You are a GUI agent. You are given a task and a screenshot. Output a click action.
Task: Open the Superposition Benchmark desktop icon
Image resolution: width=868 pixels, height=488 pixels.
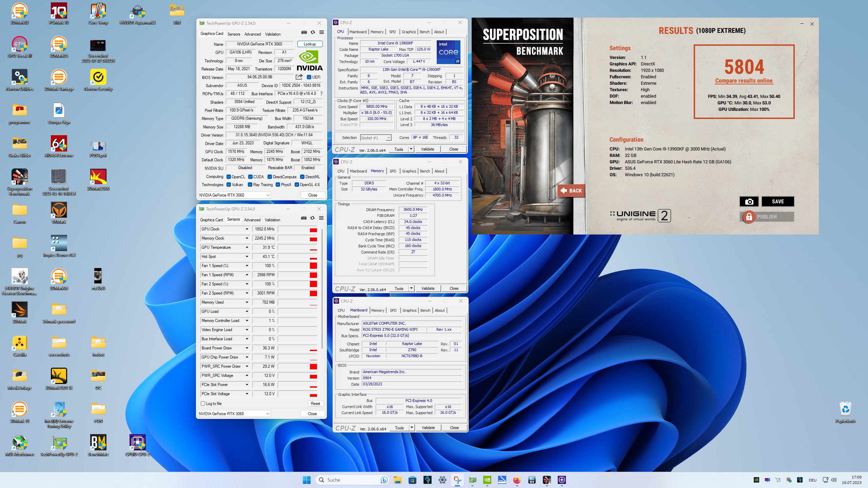point(19,182)
